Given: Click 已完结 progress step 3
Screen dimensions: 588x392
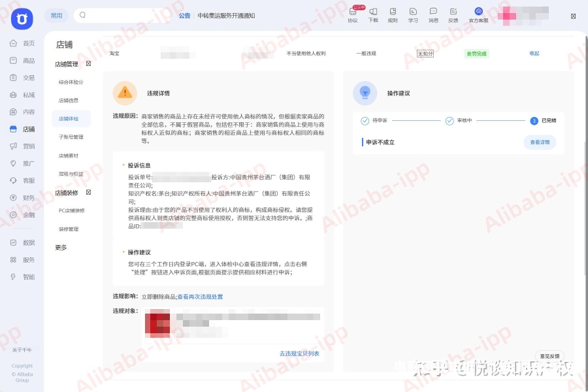Looking at the screenshot, I should 544,120.
